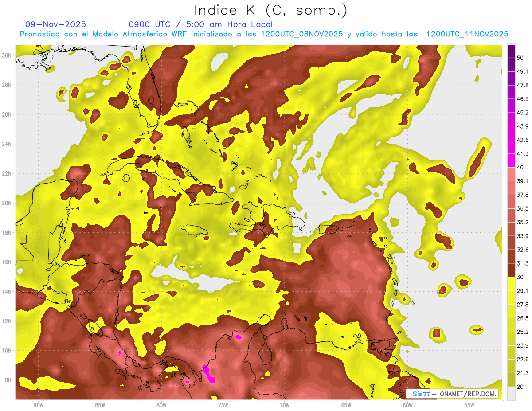532x411 pixels.
Task: Click the legend value 50
Action: tap(520, 58)
